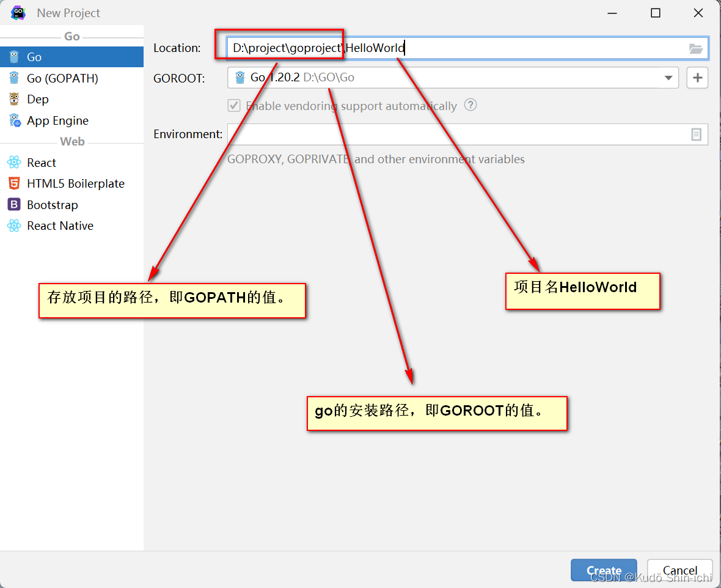Choose App Engine project type
This screenshot has width=721, height=588.
click(x=71, y=120)
